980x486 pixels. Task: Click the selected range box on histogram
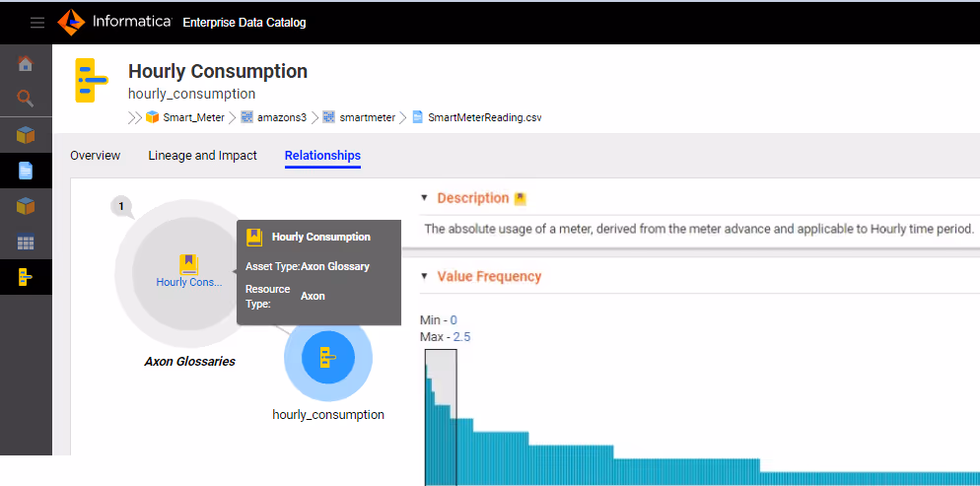point(442,417)
